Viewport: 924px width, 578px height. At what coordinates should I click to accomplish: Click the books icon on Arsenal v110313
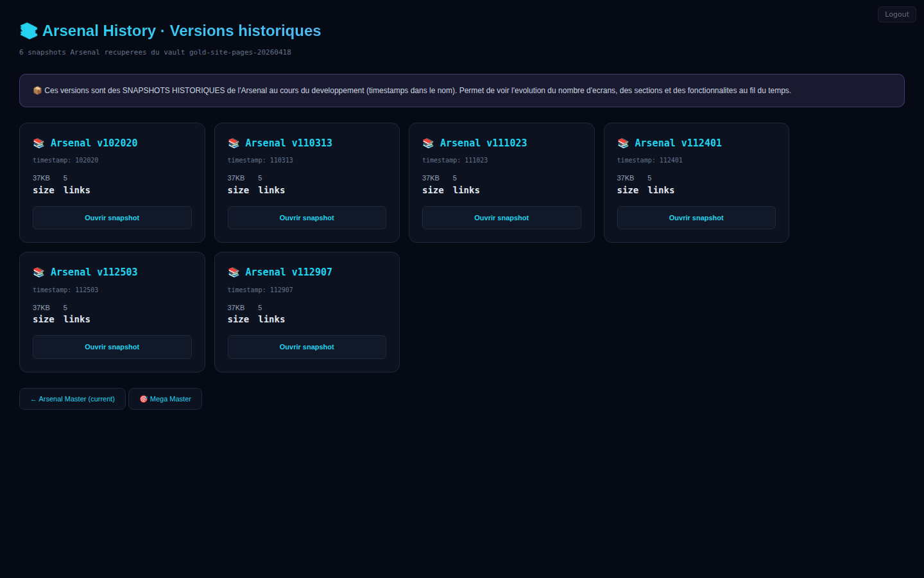(x=234, y=143)
